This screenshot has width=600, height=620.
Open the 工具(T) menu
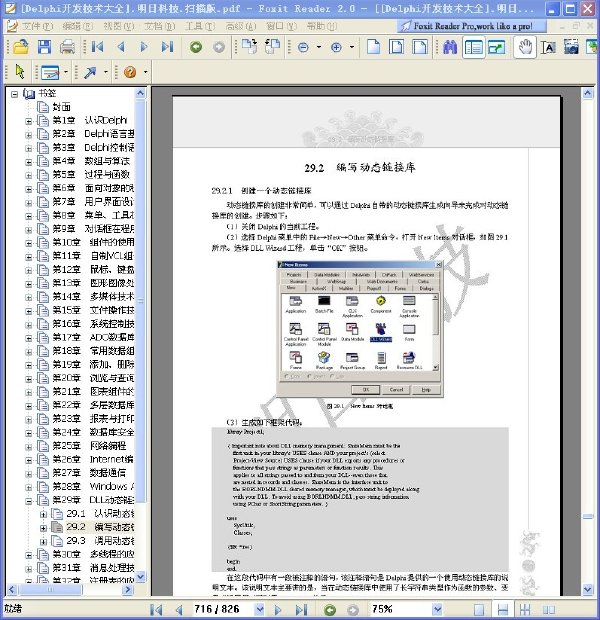point(200,26)
